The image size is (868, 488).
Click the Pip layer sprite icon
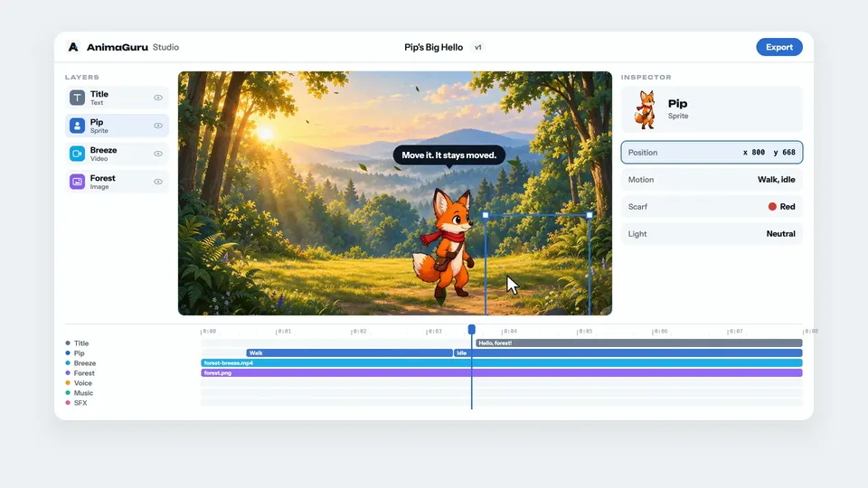point(77,126)
